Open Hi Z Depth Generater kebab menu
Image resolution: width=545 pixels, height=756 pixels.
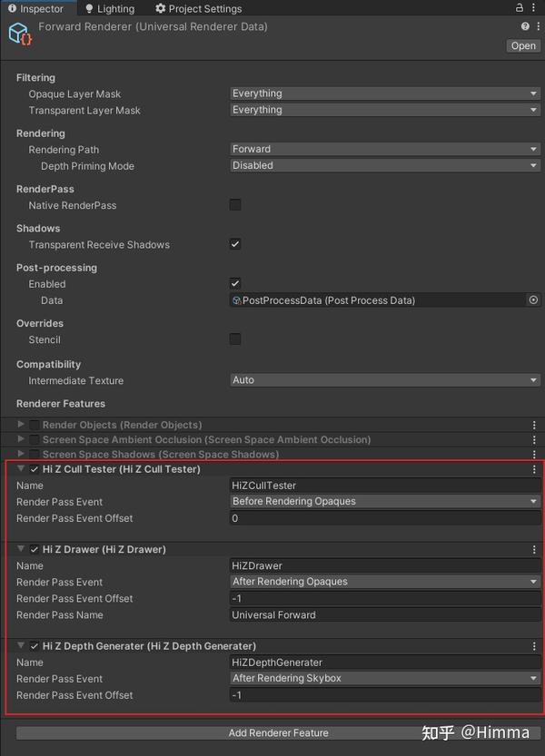coord(534,646)
